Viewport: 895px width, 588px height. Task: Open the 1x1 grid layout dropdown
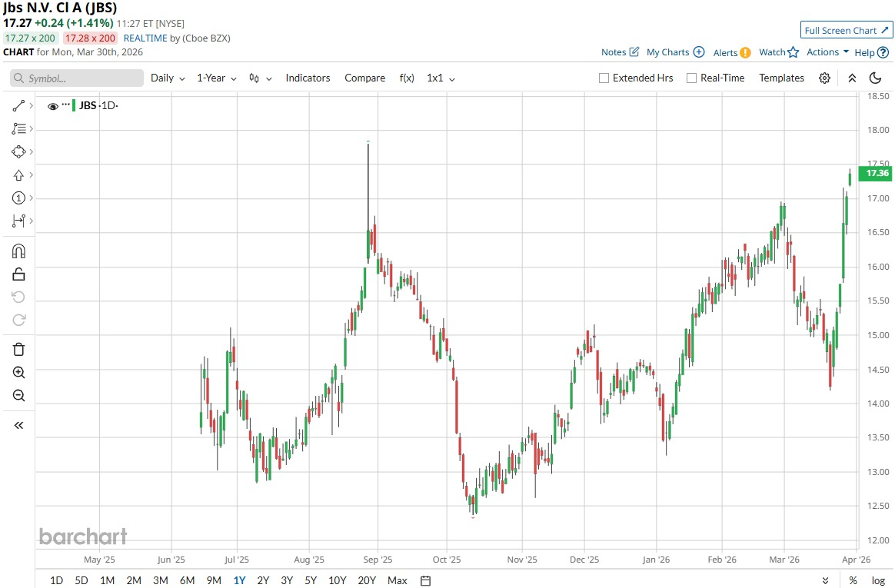(x=441, y=78)
